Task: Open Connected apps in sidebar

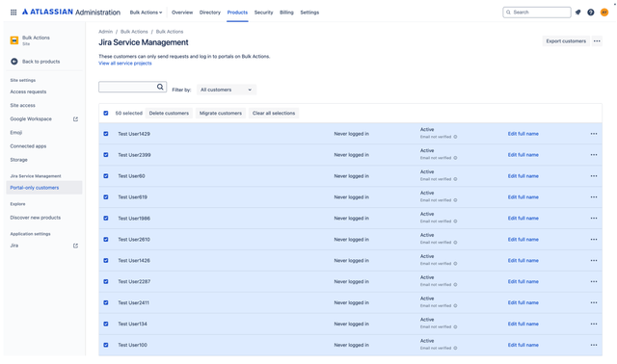Action: pos(28,146)
